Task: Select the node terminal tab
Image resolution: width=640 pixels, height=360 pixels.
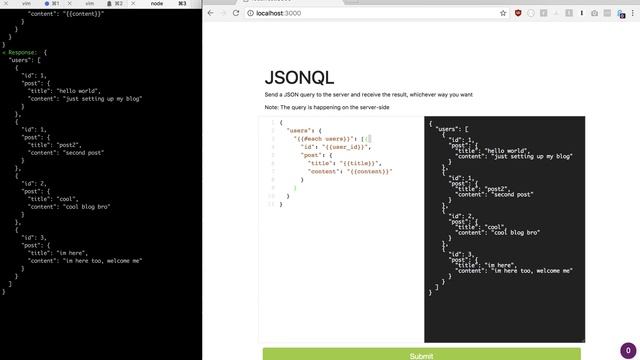Action: pos(157,3)
